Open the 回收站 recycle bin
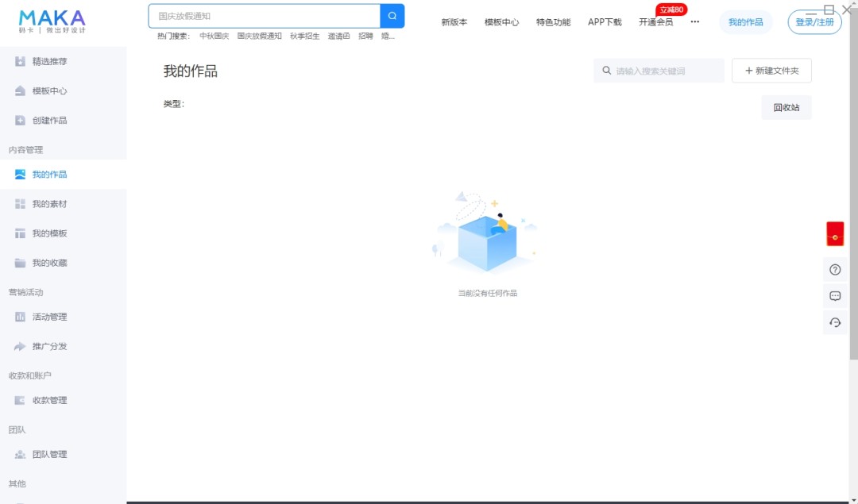Screen dimensions: 858x504 click(786, 107)
